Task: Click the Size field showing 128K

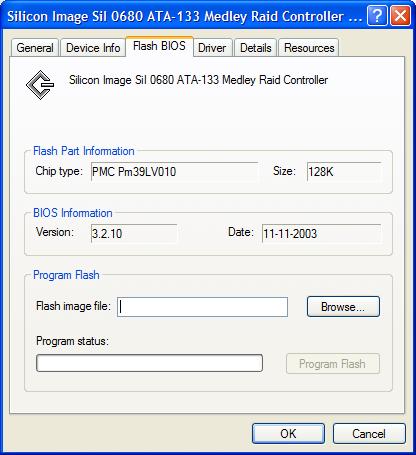Action: pos(344,172)
